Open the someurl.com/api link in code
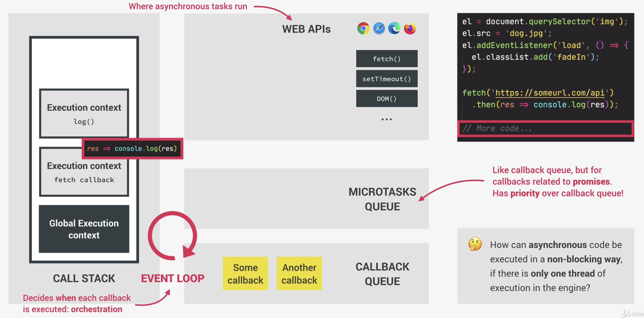 [550, 93]
